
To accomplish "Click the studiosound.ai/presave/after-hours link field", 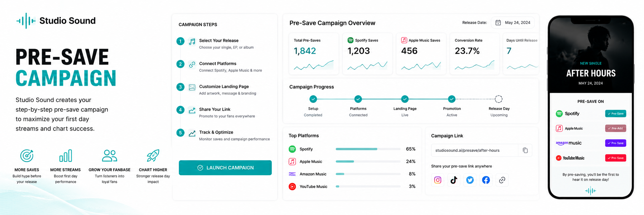I will [x=474, y=150].
